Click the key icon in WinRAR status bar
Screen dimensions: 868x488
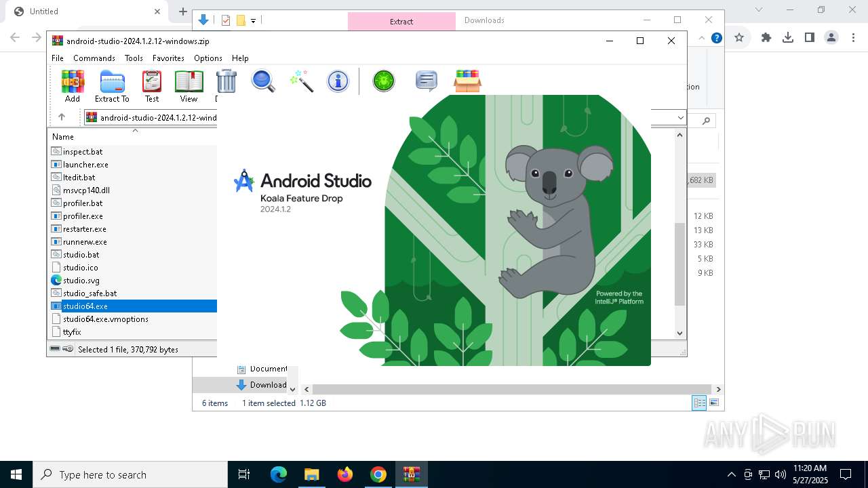68,349
